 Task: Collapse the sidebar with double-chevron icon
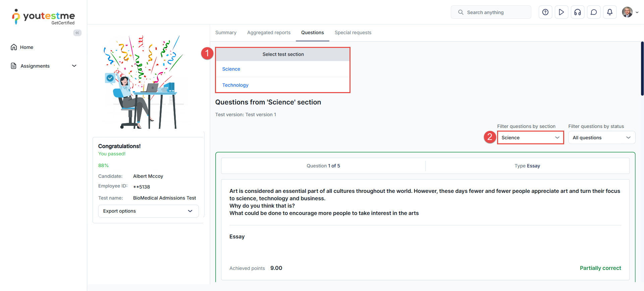[x=77, y=33]
